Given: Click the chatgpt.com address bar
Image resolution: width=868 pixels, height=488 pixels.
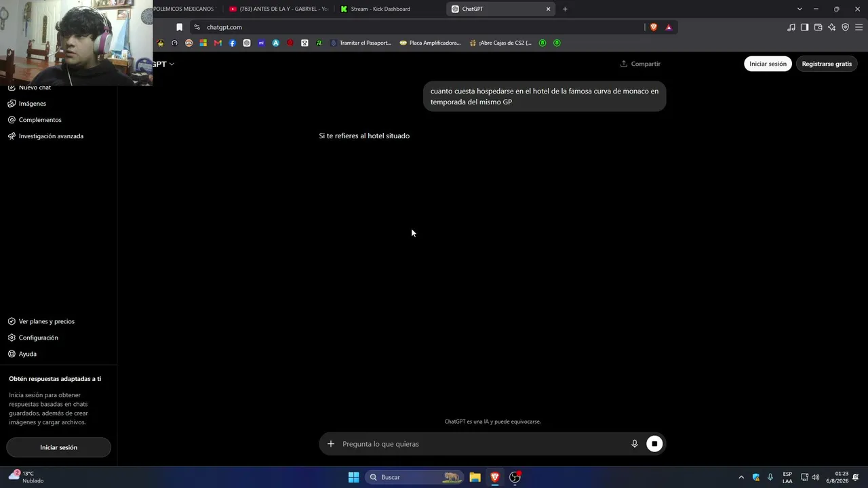Looking at the screenshot, I should coord(420,27).
